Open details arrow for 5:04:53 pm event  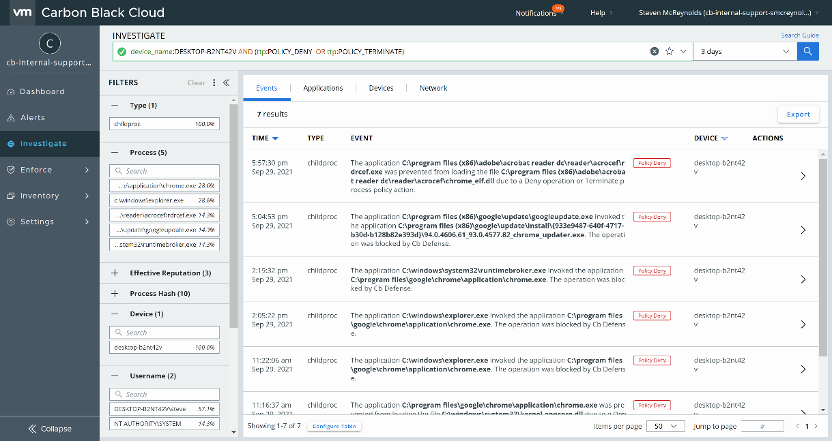(803, 230)
